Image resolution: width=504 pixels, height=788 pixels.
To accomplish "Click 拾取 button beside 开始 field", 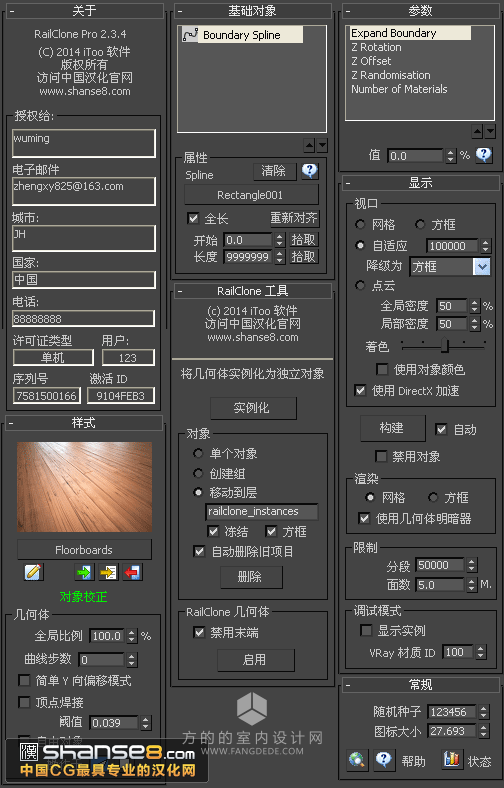I will (303, 240).
